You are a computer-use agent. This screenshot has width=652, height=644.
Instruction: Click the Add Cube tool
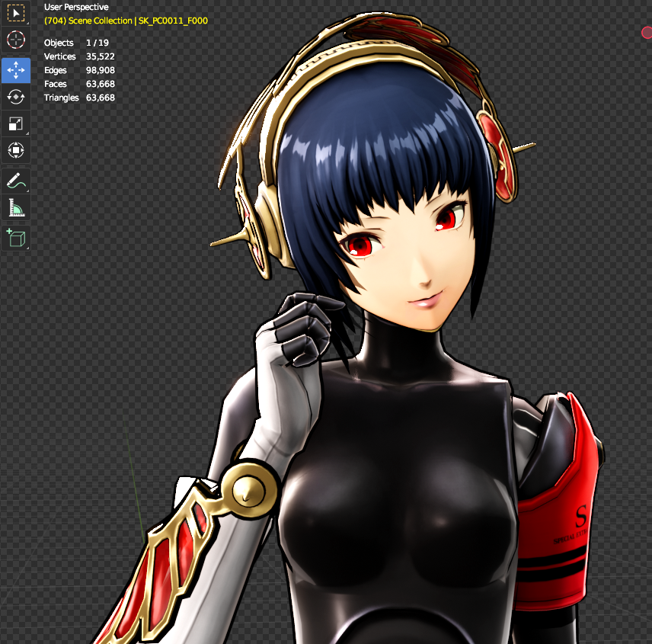(16, 238)
